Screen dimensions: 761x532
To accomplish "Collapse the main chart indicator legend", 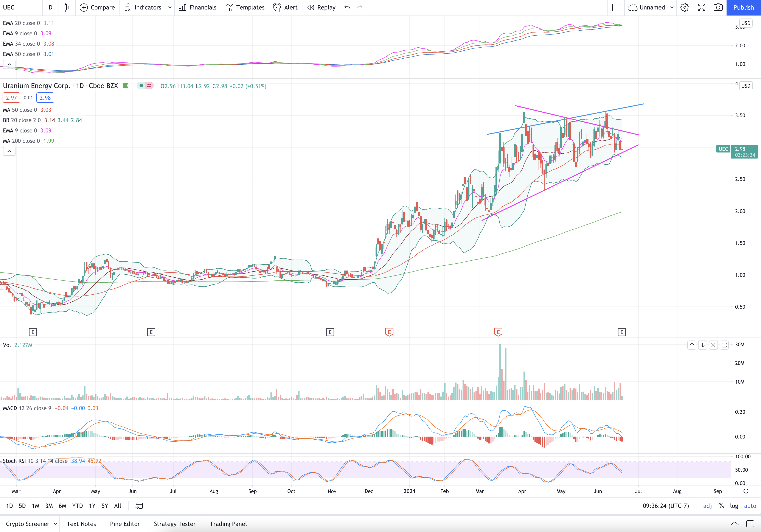I will tap(9, 151).
